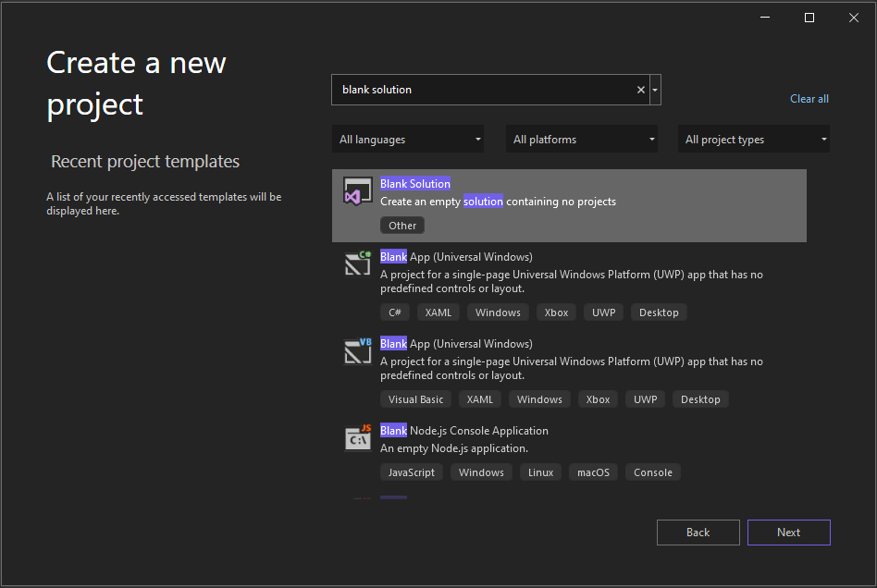
Task: Open the All languages dropdown
Action: point(407,139)
